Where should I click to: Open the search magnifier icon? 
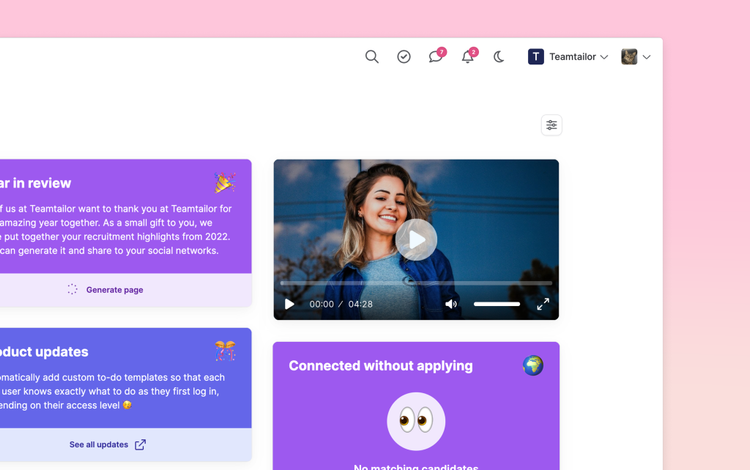pyautogui.click(x=372, y=57)
